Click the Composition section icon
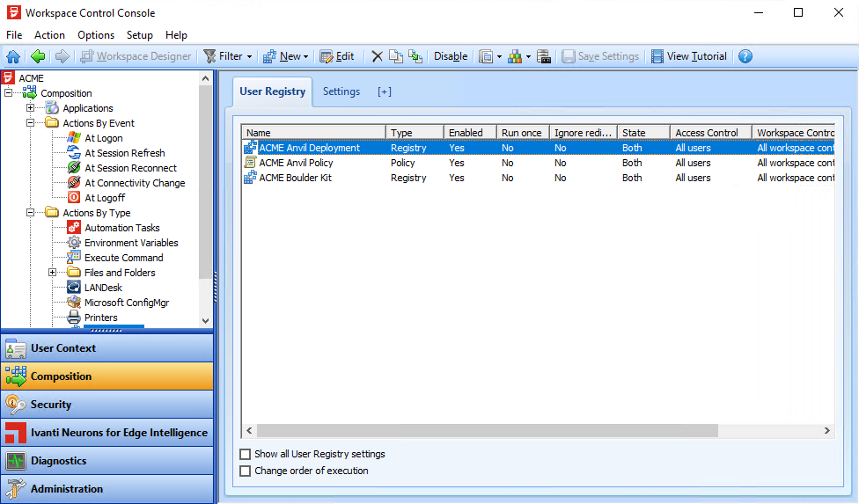 tap(15, 376)
